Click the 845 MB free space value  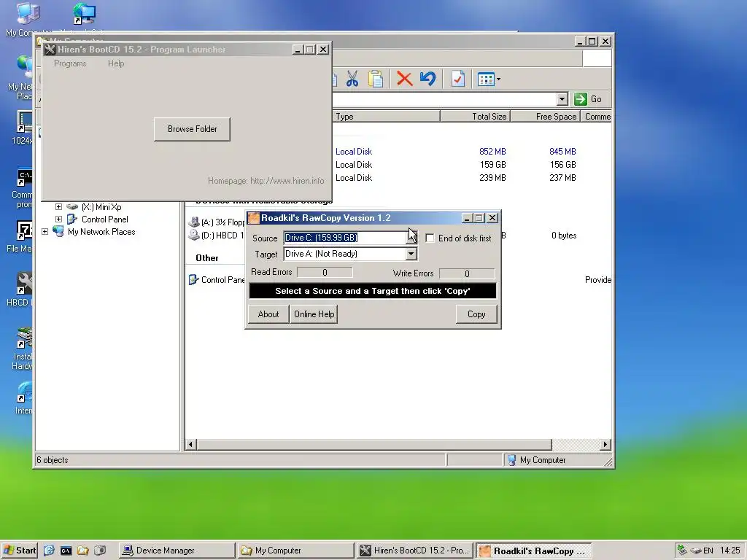pos(562,152)
